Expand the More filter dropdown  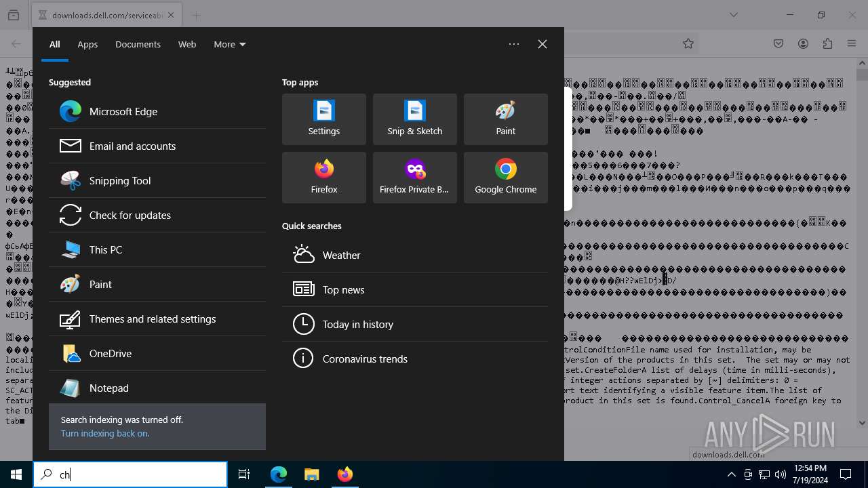(x=230, y=45)
